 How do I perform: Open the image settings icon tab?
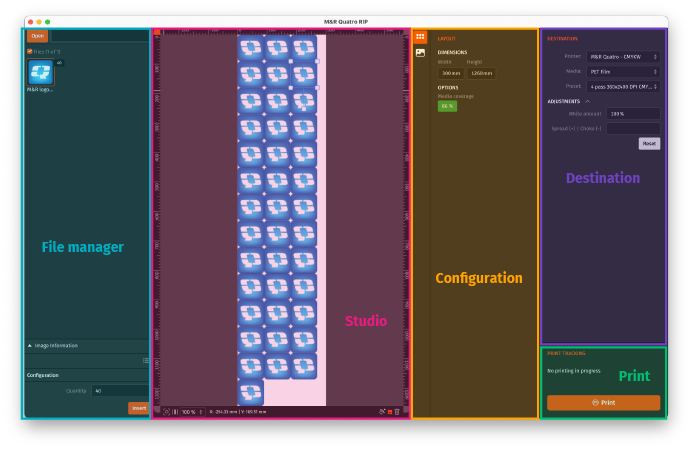420,52
